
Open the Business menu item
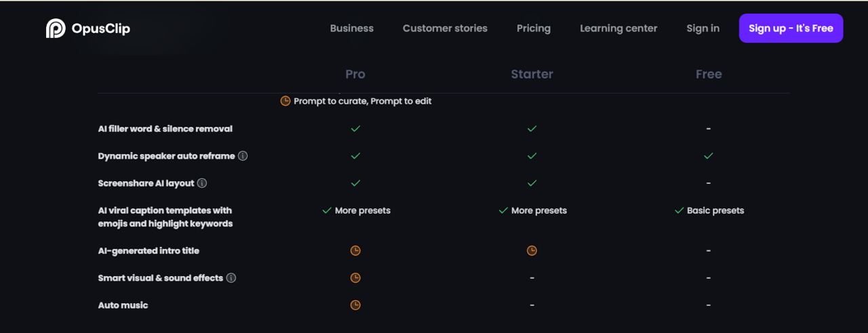[351, 28]
